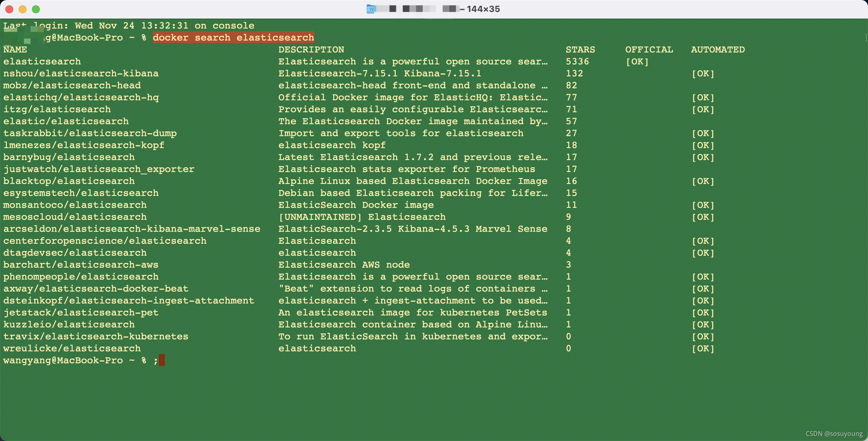Viewport: 868px width, 441px height.
Task: Click 'dsteinkopf/elasticsearch-ingest-attachment' name
Action: [129, 301]
